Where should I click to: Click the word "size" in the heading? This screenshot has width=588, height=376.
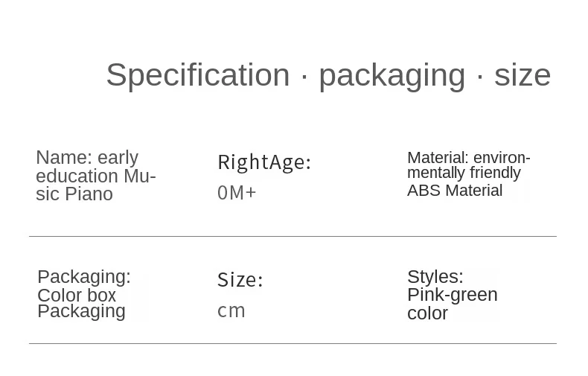(523, 75)
